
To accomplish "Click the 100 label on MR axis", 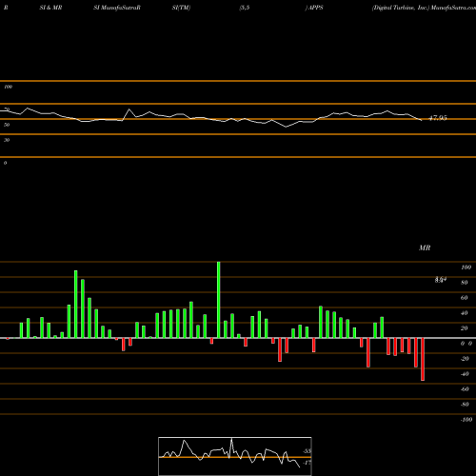I will coord(466,268).
